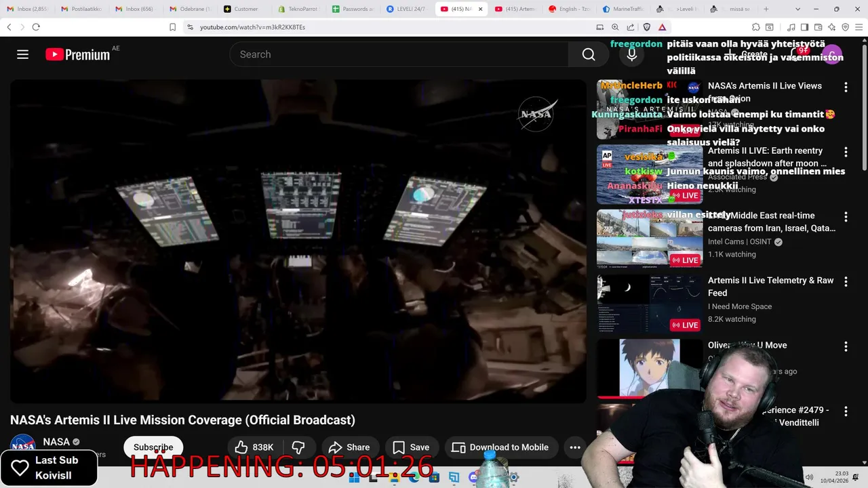
Task: Open options for NASA's Artemis II Live Views
Action: (846, 87)
